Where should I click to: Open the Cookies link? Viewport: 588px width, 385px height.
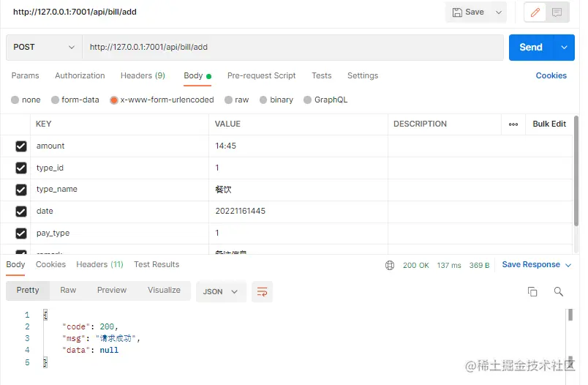[551, 75]
